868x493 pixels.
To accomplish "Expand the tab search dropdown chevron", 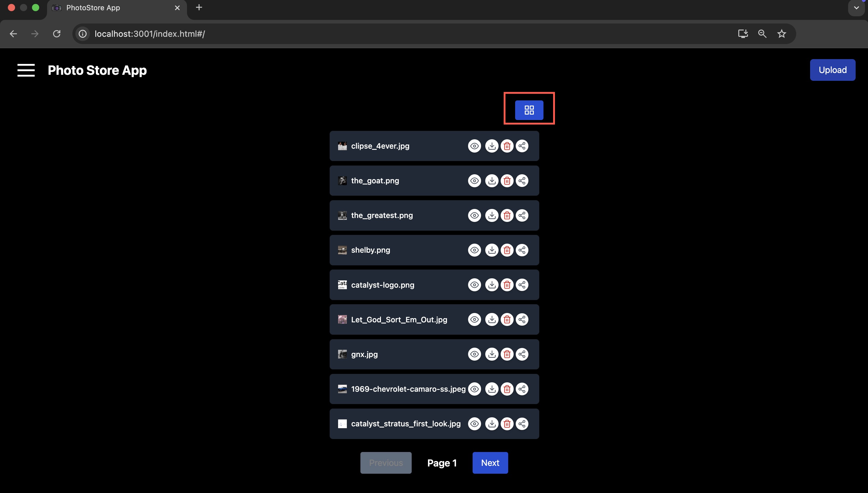I will coord(856,8).
